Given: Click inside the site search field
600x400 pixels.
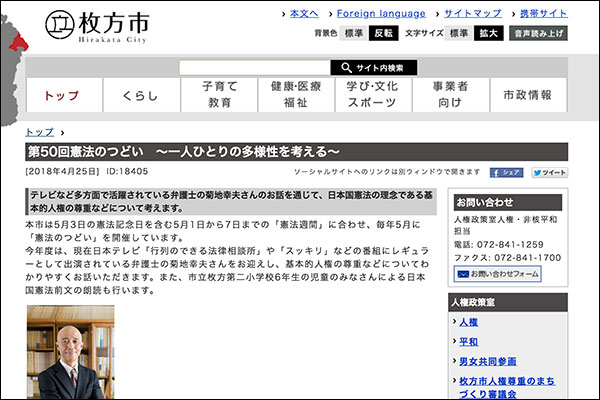Looking at the screenshot, I should [x=254, y=68].
